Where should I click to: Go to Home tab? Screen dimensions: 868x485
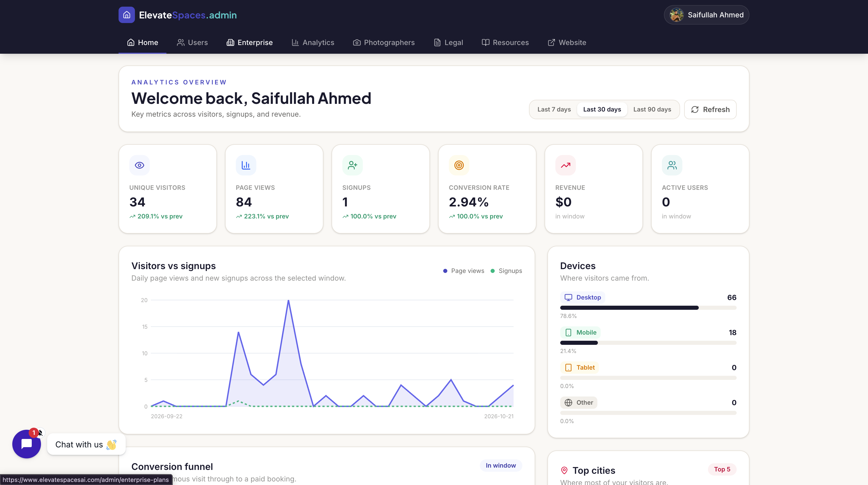pyautogui.click(x=143, y=42)
